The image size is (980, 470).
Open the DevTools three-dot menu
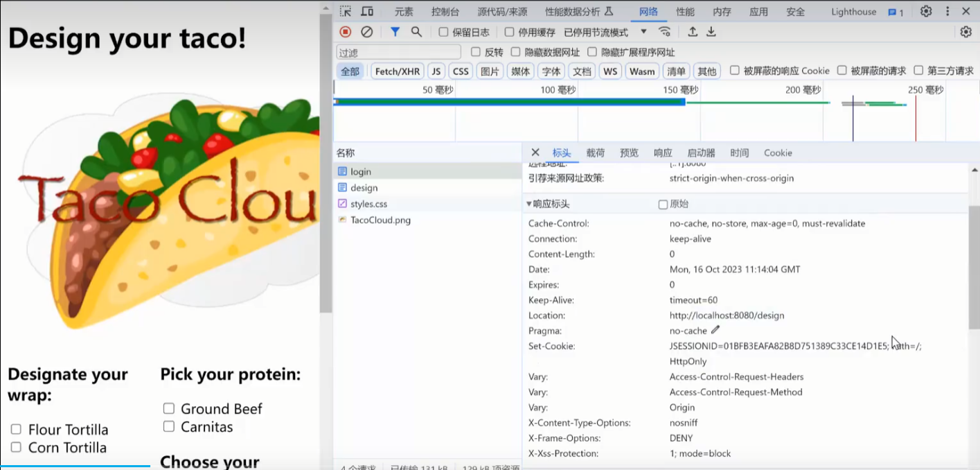(946, 11)
